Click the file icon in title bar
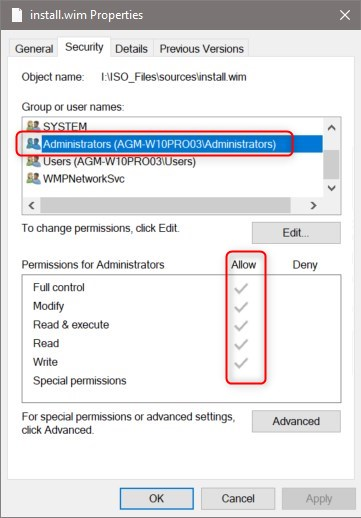Viewport: 361px width, 518px height. pyautogui.click(x=17, y=15)
